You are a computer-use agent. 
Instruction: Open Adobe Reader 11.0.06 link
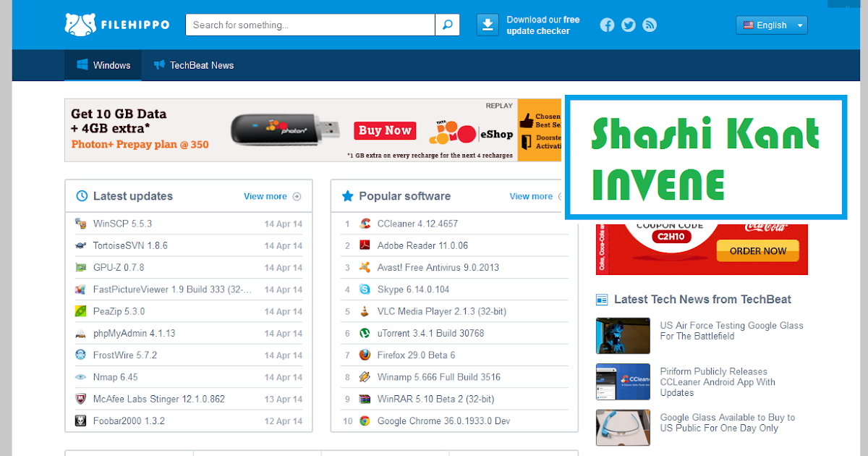422,245
